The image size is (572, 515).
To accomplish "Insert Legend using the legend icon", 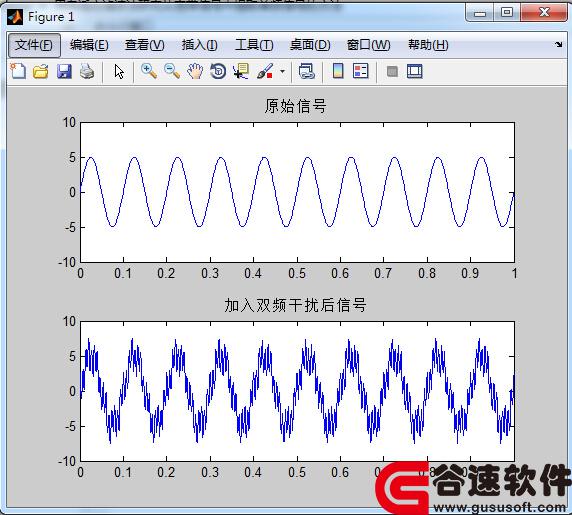I will [361, 71].
